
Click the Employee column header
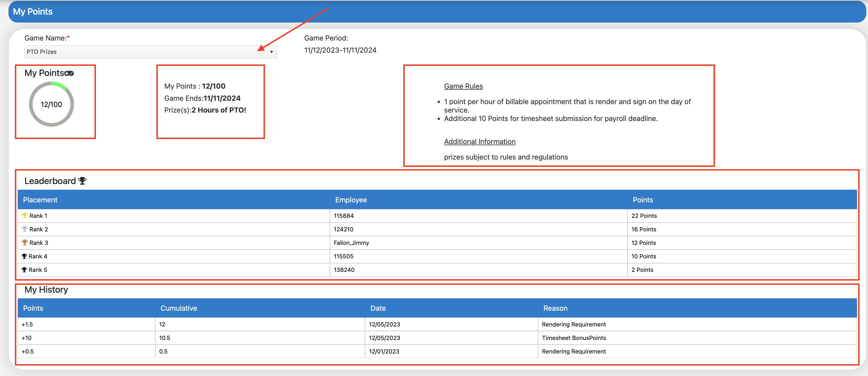(x=351, y=200)
